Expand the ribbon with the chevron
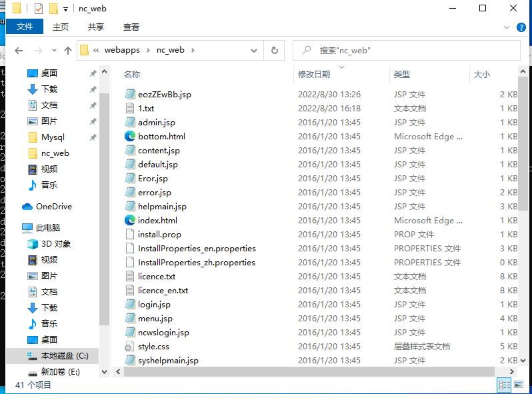 (507, 27)
